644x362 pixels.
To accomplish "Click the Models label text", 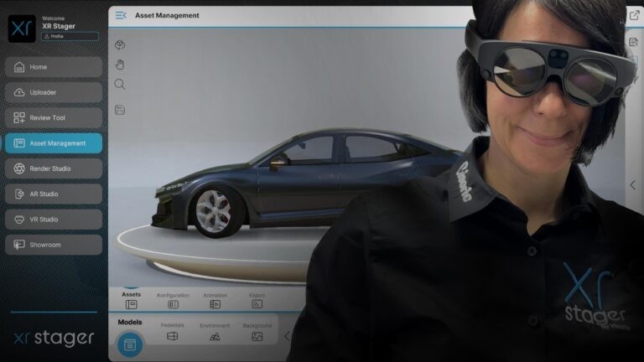I will coord(130,322).
